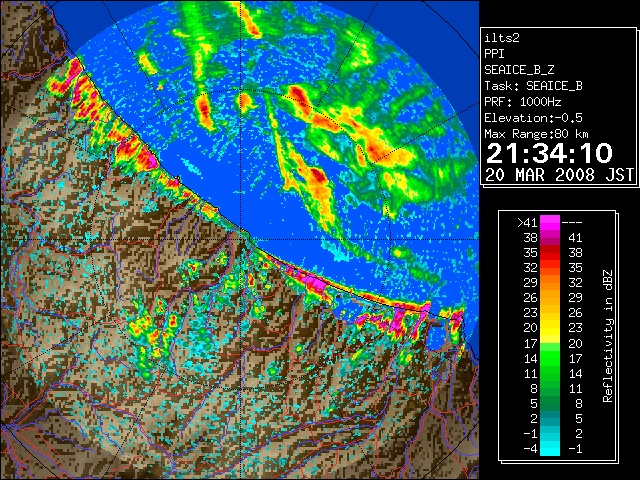Viewport: 640px width, 480px height.
Task: Select the '20 MAR 2008 JST' date
Action: coord(559,175)
